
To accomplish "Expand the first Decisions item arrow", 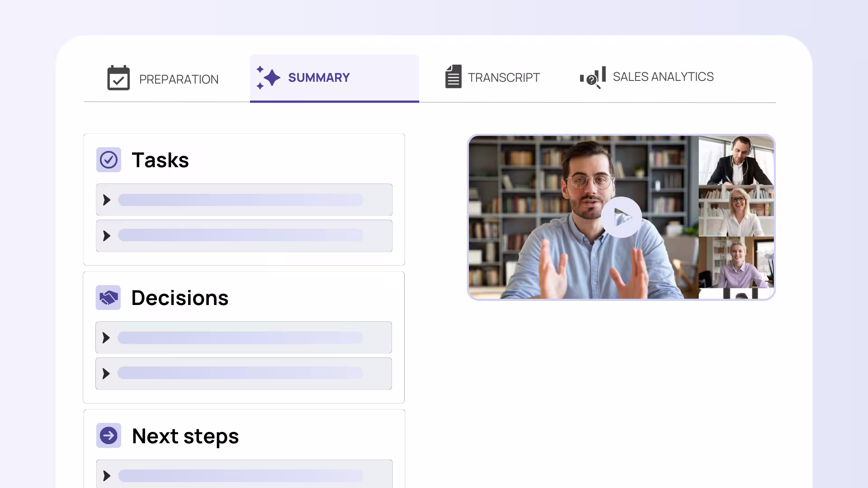I will click(106, 338).
